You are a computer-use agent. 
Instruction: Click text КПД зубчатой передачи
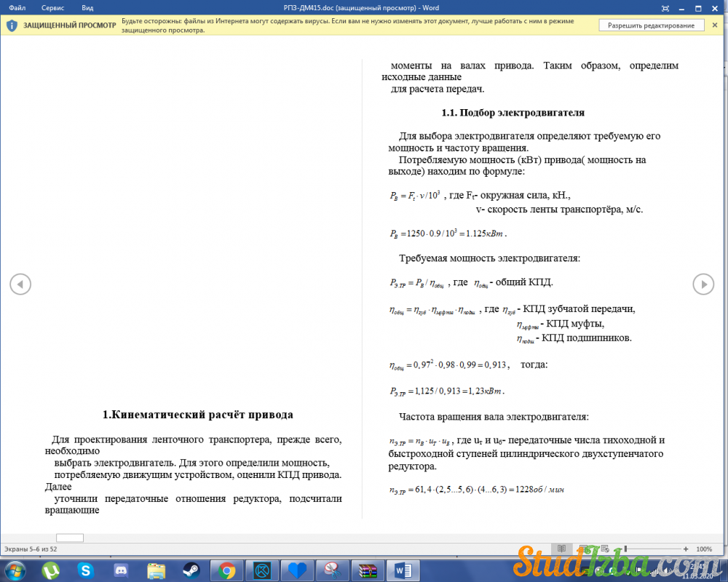[x=579, y=309]
